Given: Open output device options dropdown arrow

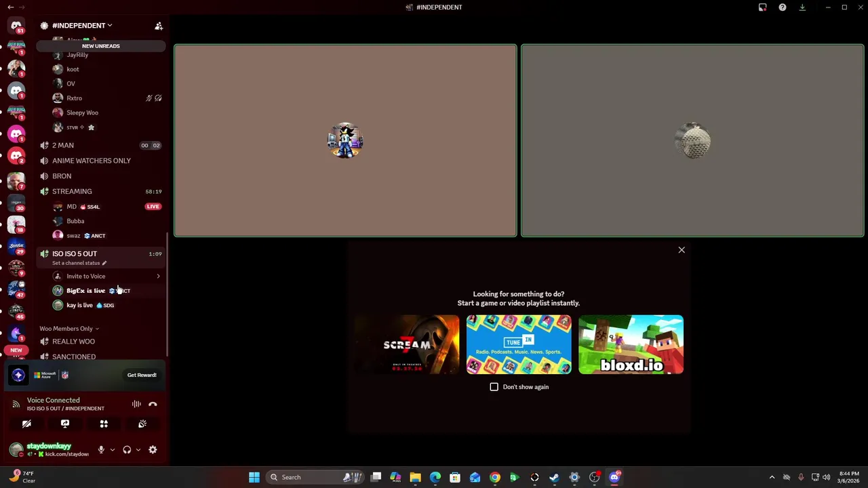Looking at the screenshot, I should 138,450.
